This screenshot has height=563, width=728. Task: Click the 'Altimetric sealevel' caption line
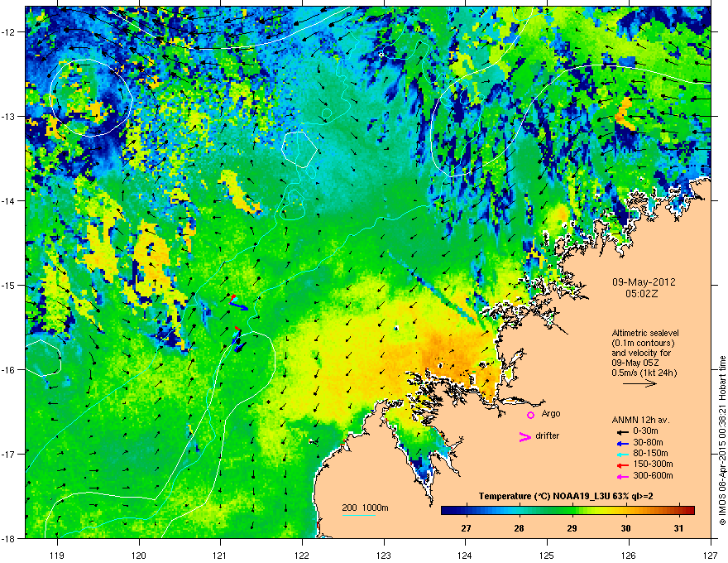[645, 333]
